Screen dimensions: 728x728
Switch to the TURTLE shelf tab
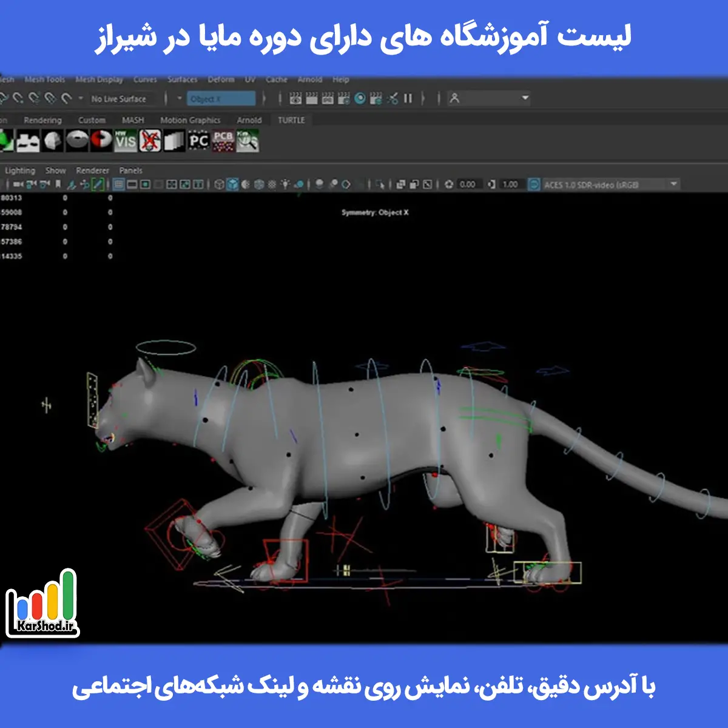[x=291, y=120]
